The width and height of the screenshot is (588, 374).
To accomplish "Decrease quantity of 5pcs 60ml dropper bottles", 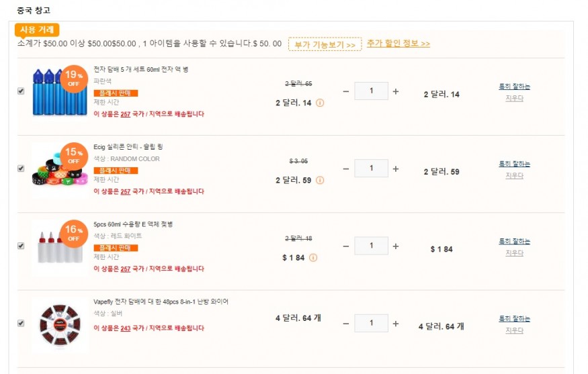I will 346,246.
